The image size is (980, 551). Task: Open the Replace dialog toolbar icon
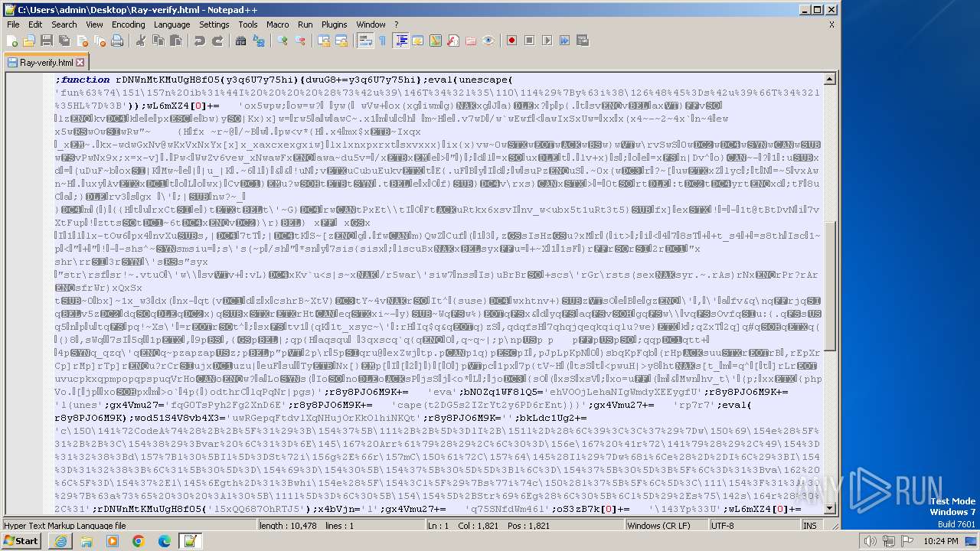pos(258,41)
